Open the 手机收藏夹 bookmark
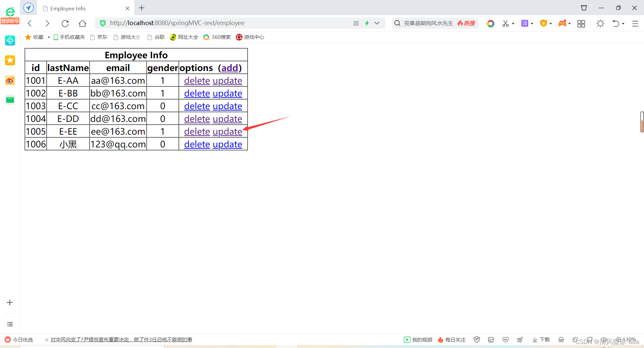Image resolution: width=644 pixels, height=348 pixels. [x=69, y=37]
